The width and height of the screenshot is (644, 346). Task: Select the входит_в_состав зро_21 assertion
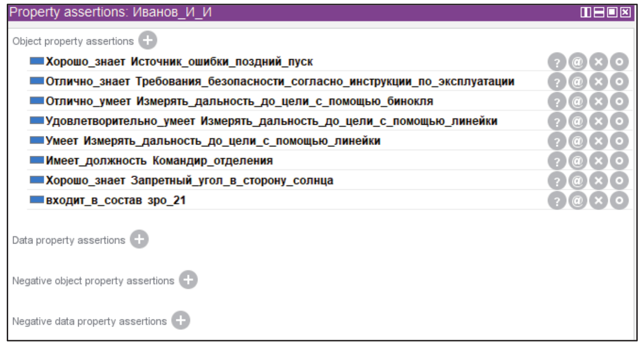coord(116,201)
